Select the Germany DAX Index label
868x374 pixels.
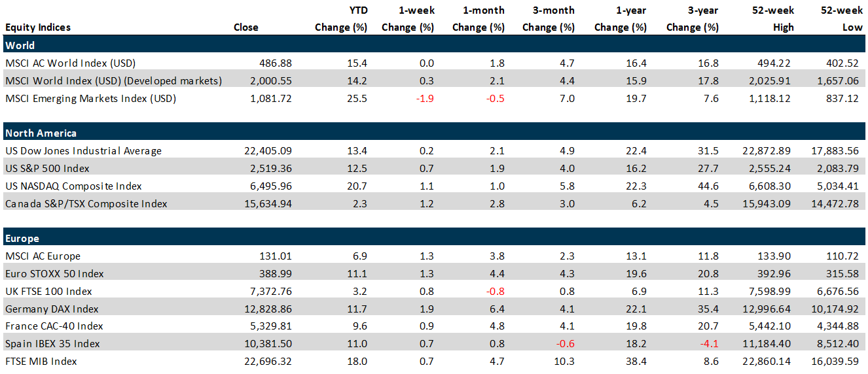[x=52, y=309]
